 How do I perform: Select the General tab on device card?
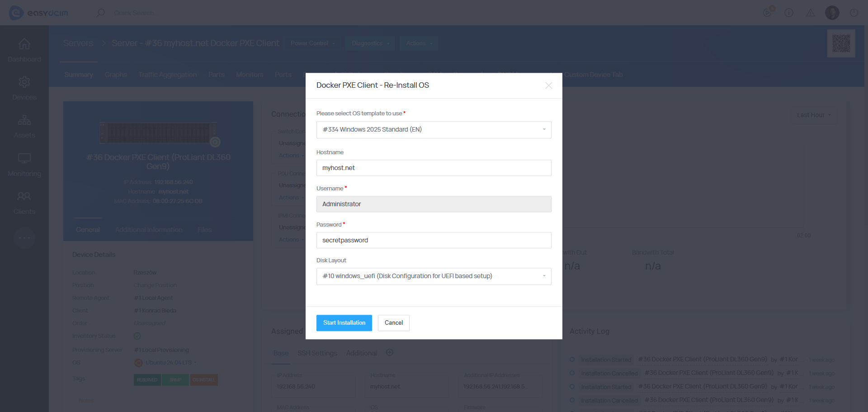88,230
